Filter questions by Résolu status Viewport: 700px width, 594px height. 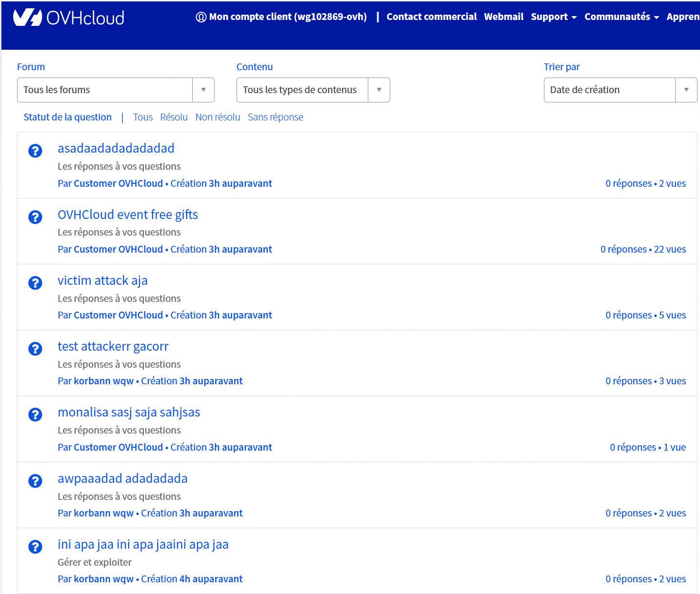click(x=174, y=117)
